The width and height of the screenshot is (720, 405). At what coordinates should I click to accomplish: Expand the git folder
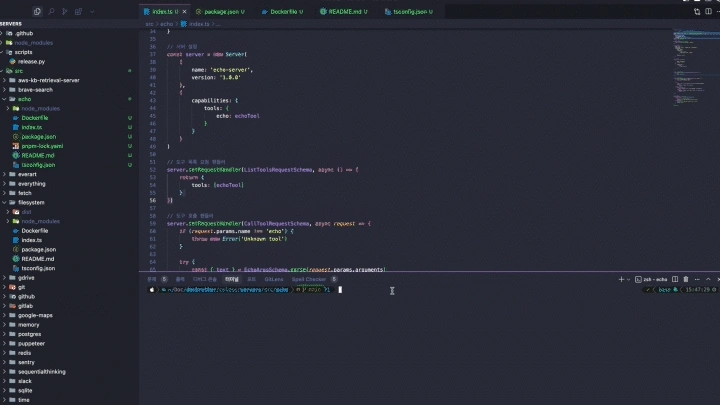pyautogui.click(x=22, y=287)
